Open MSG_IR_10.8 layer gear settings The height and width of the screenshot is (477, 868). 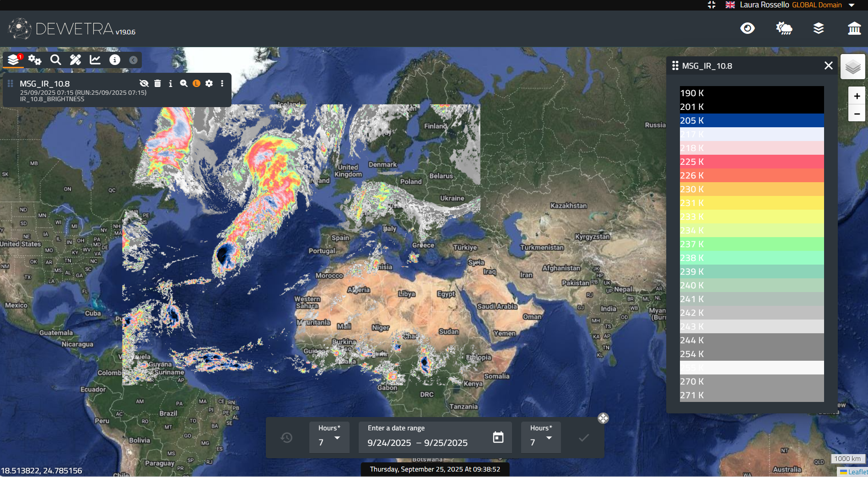(209, 83)
